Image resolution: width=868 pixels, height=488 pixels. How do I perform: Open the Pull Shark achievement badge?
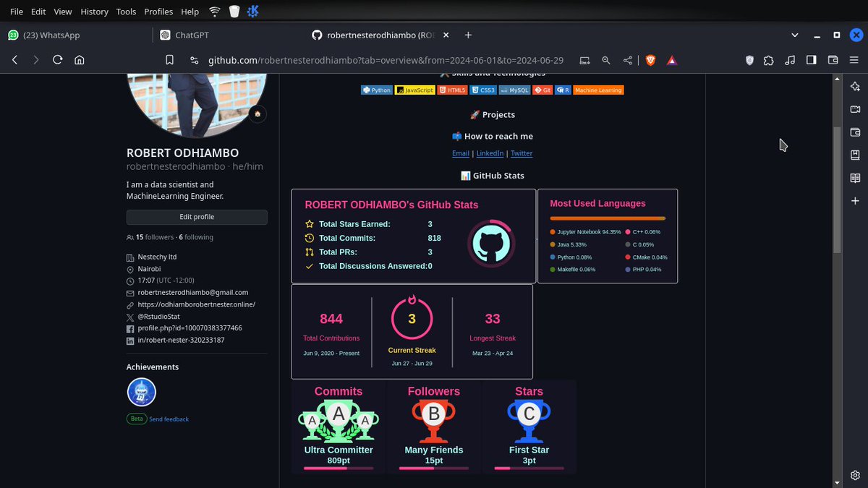pyautogui.click(x=142, y=393)
